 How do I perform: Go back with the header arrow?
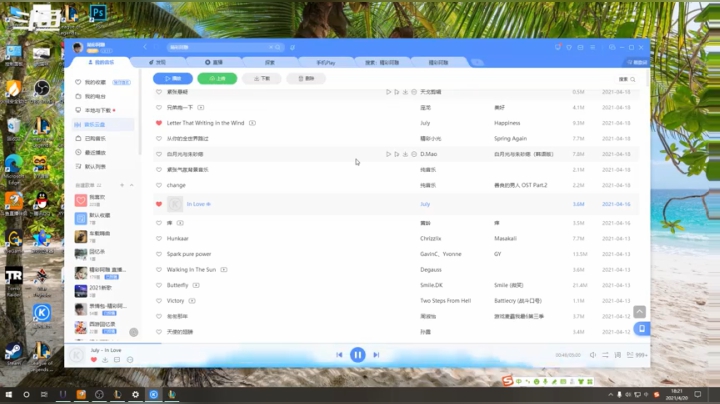click(x=145, y=47)
